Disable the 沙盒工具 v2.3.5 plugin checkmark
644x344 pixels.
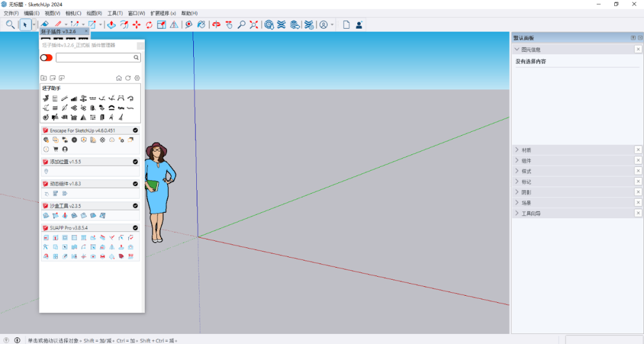click(x=135, y=206)
